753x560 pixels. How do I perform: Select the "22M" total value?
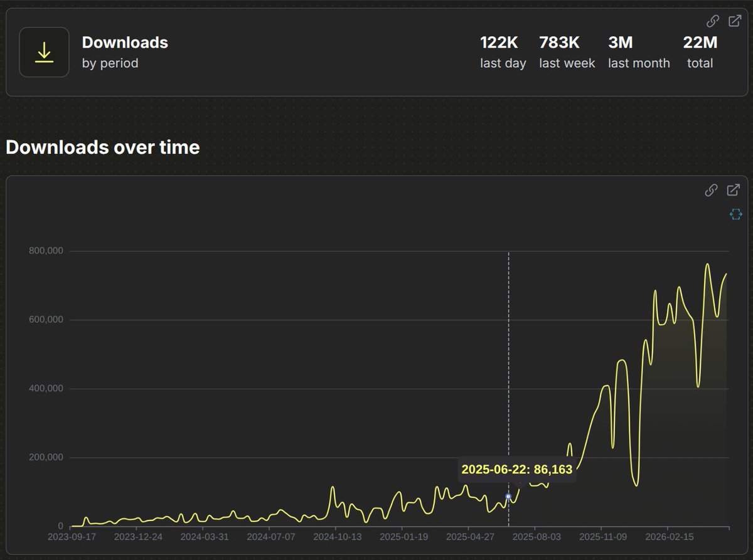700,43
